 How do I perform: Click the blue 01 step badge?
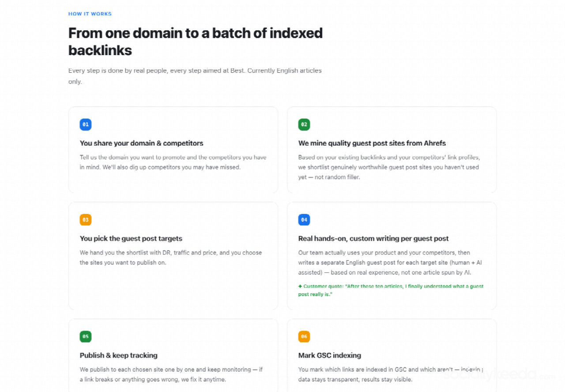[86, 125]
